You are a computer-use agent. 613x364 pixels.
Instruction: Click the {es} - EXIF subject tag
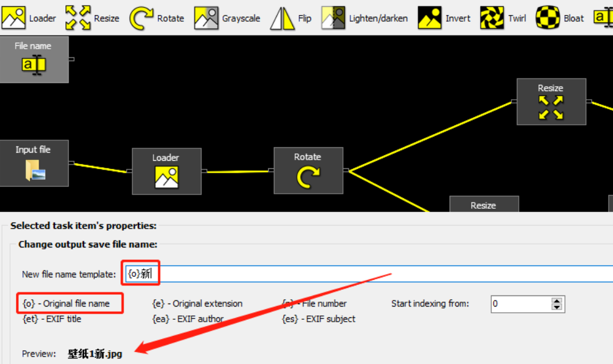[319, 318]
